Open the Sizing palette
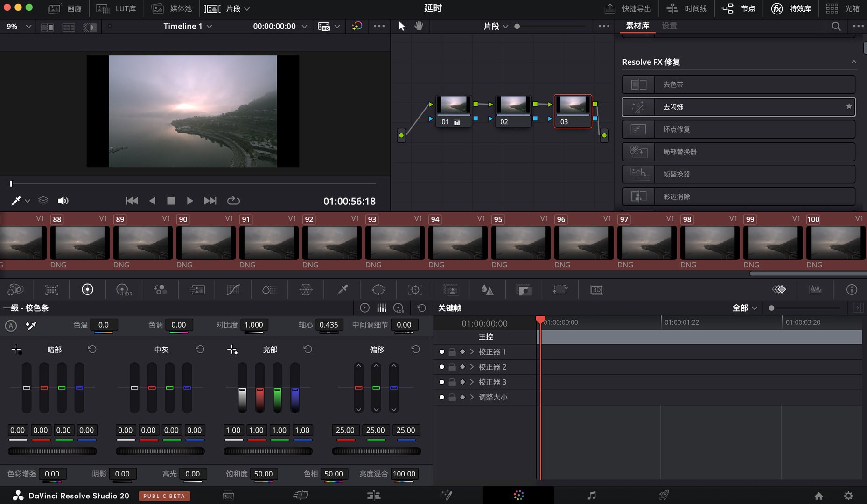This screenshot has width=867, height=504. click(560, 290)
